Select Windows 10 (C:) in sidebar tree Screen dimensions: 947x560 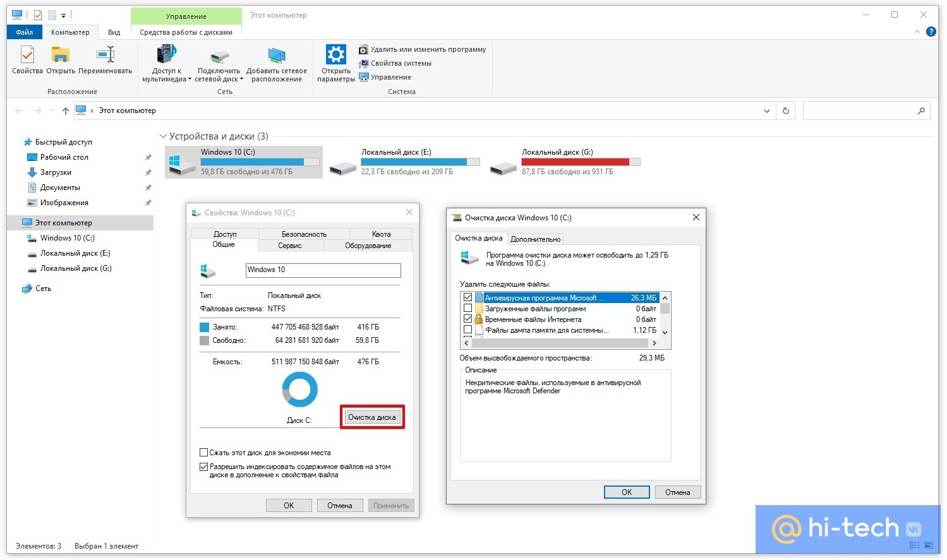[x=67, y=238]
